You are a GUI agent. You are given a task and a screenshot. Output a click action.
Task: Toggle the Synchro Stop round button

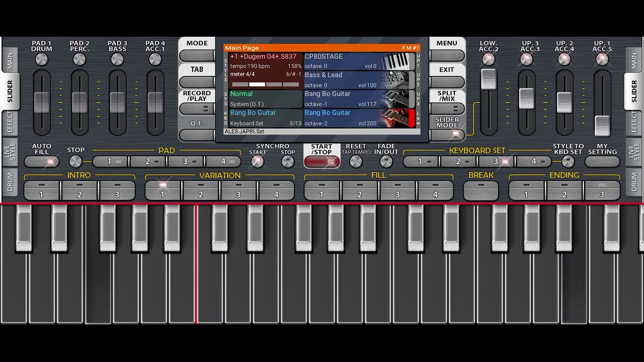[288, 161]
